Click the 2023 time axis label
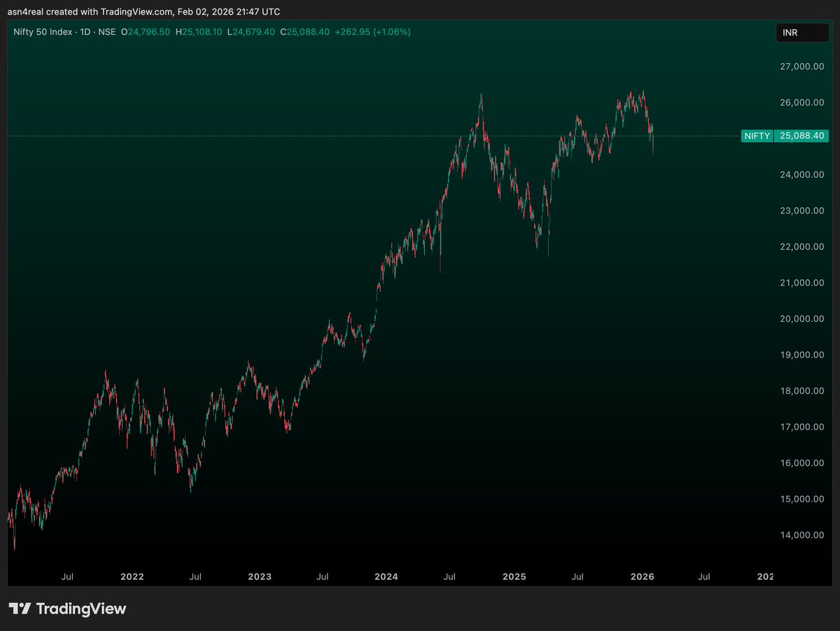The image size is (840, 631). click(x=260, y=577)
